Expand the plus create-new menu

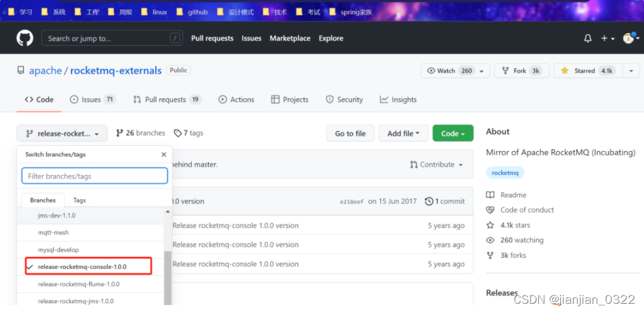point(607,38)
